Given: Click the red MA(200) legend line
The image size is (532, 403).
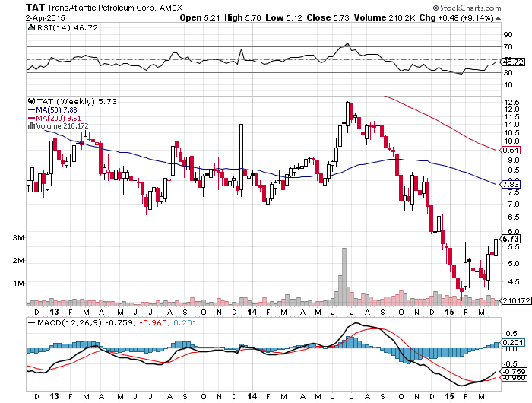Looking at the screenshot, I should [x=32, y=118].
